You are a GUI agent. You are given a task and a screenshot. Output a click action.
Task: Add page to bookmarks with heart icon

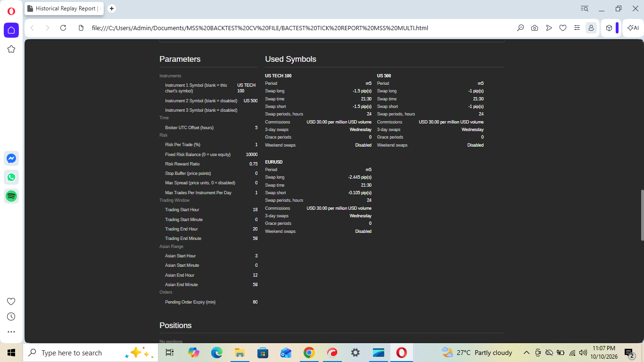563,28
